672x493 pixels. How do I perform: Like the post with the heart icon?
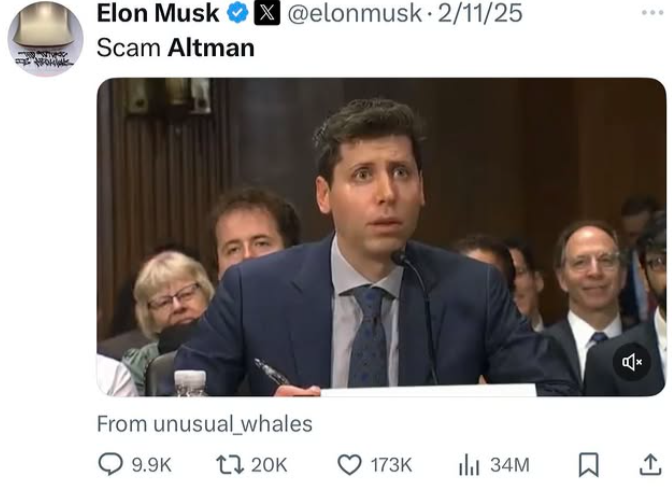pos(349,465)
